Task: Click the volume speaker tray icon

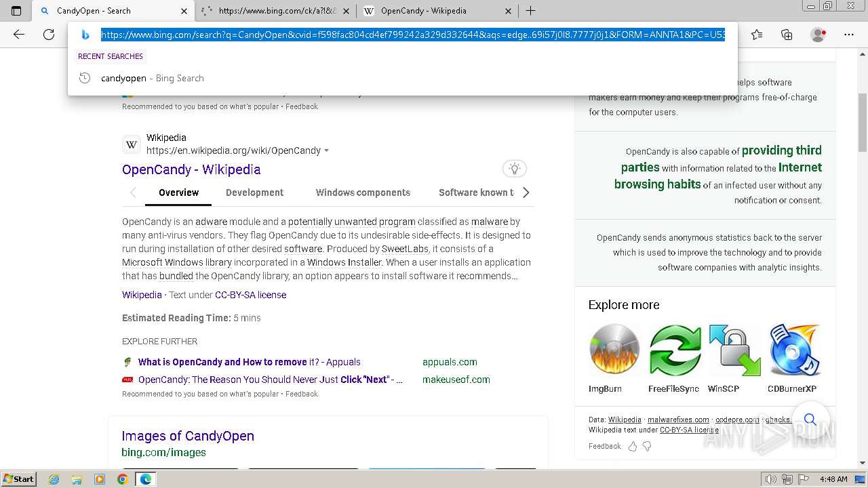Action: click(770, 479)
